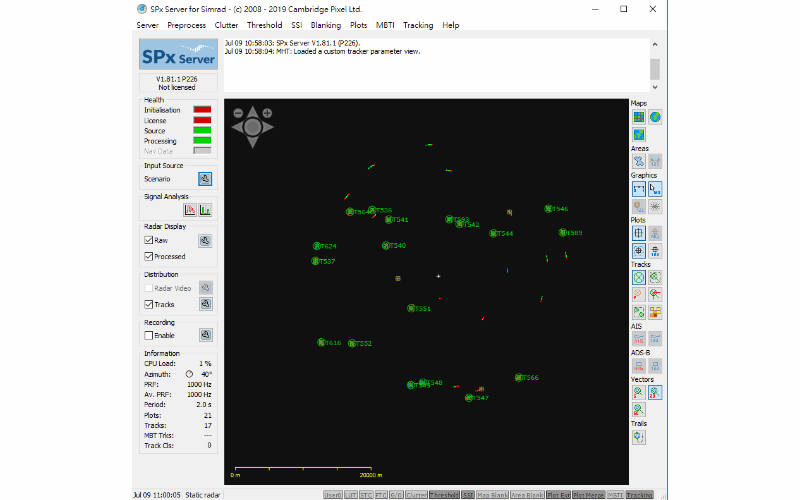Check the Recording Enable checkbox
Screen dimensions: 800x500
click(x=148, y=335)
